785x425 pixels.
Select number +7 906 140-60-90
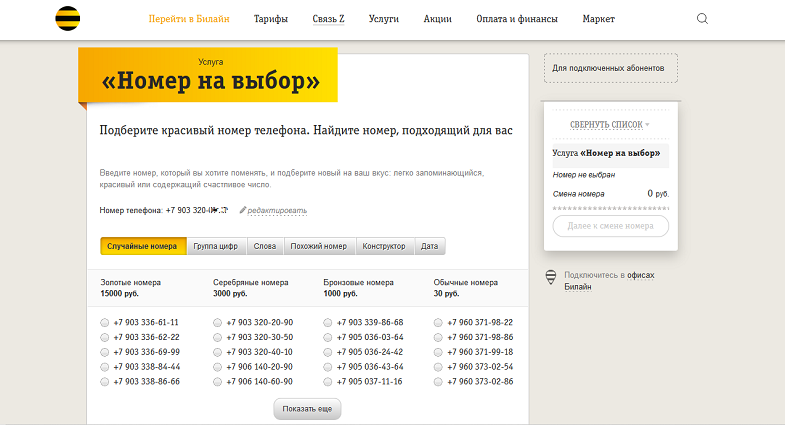pos(217,382)
